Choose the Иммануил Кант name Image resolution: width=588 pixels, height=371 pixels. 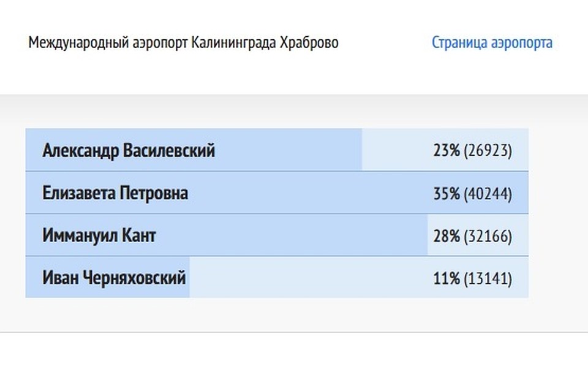click(x=99, y=235)
